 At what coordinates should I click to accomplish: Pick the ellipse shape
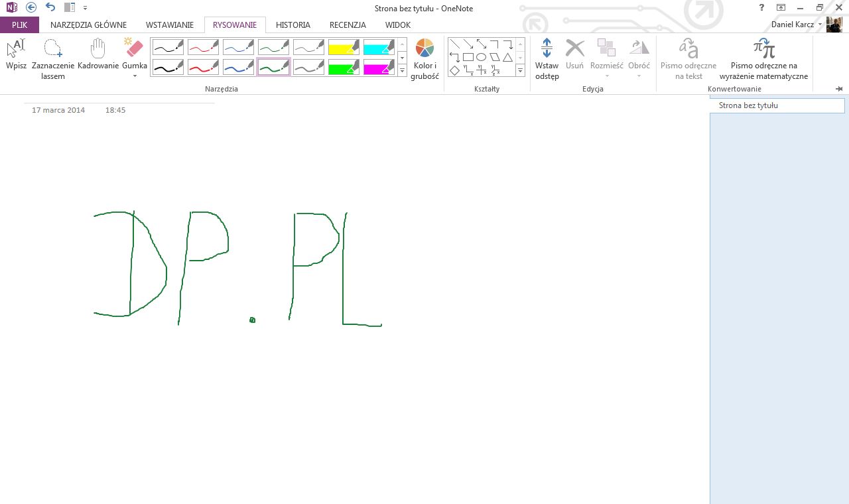481,57
